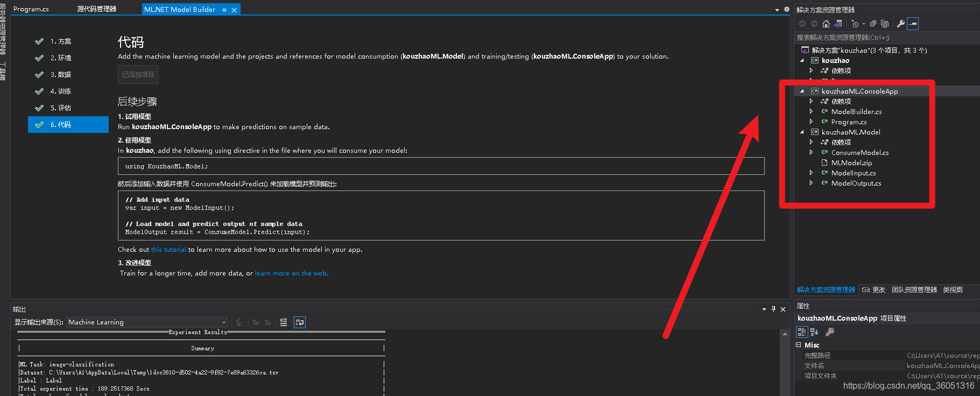Collapse the kouzhaoML.ConsoleApp project node
Image resolution: width=980 pixels, height=396 pixels.
click(x=802, y=91)
